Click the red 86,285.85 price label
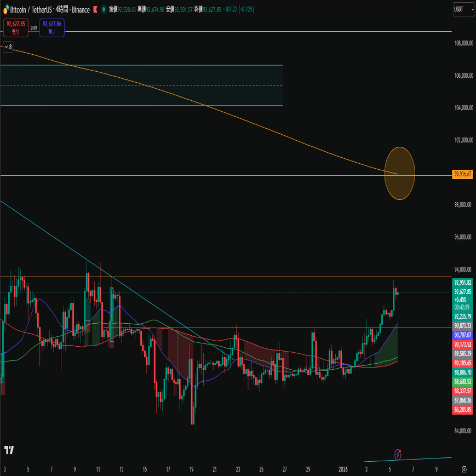The height and width of the screenshot is (476, 476). click(462, 410)
